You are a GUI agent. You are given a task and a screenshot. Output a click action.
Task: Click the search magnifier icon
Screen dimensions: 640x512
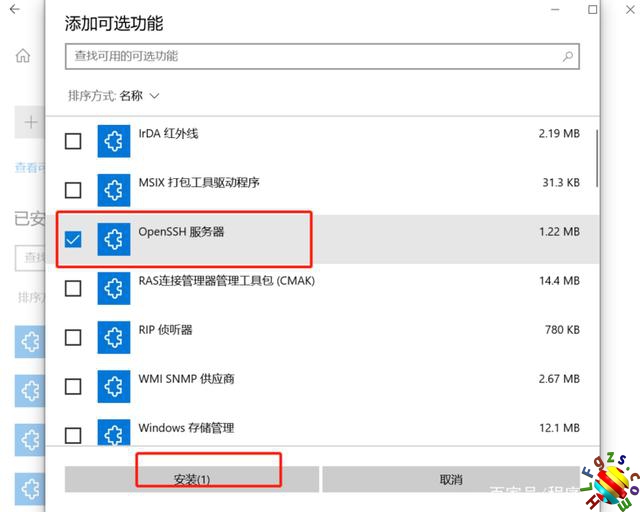coord(568,56)
